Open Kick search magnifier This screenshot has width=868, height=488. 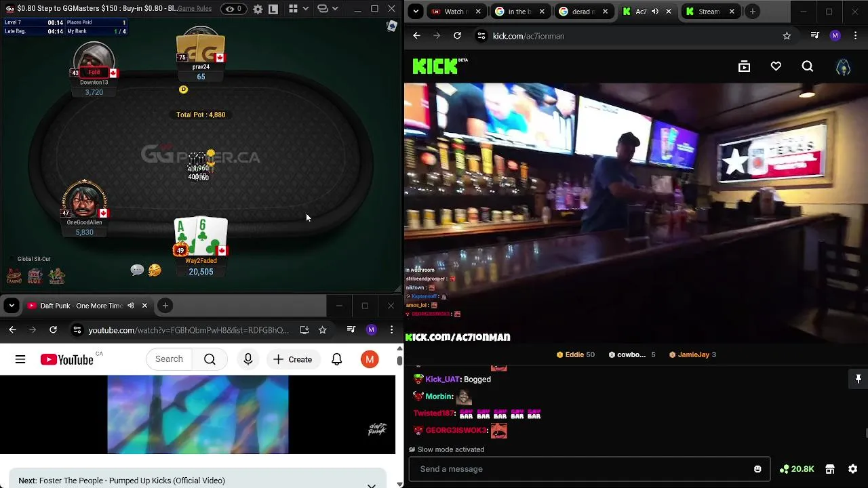point(807,66)
